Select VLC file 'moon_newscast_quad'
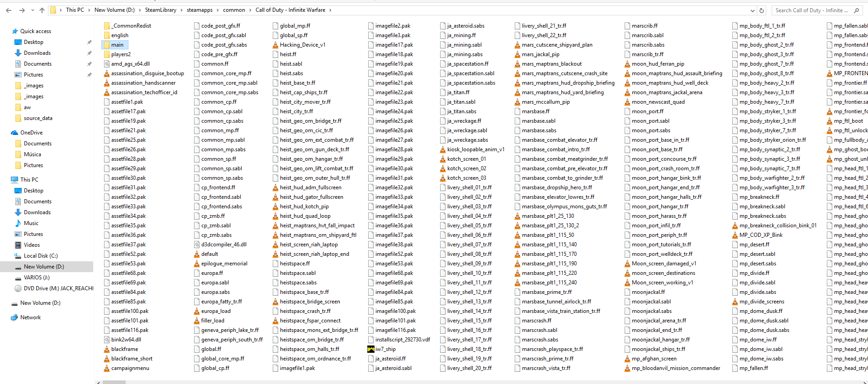The width and height of the screenshot is (868, 384). pyautogui.click(x=658, y=102)
